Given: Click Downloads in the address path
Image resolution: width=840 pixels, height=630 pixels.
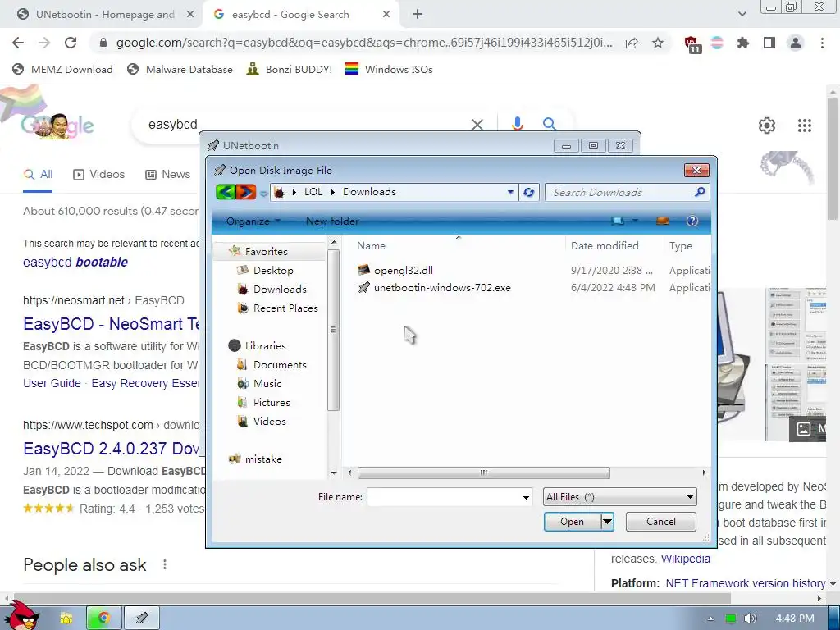Looking at the screenshot, I should point(369,192).
